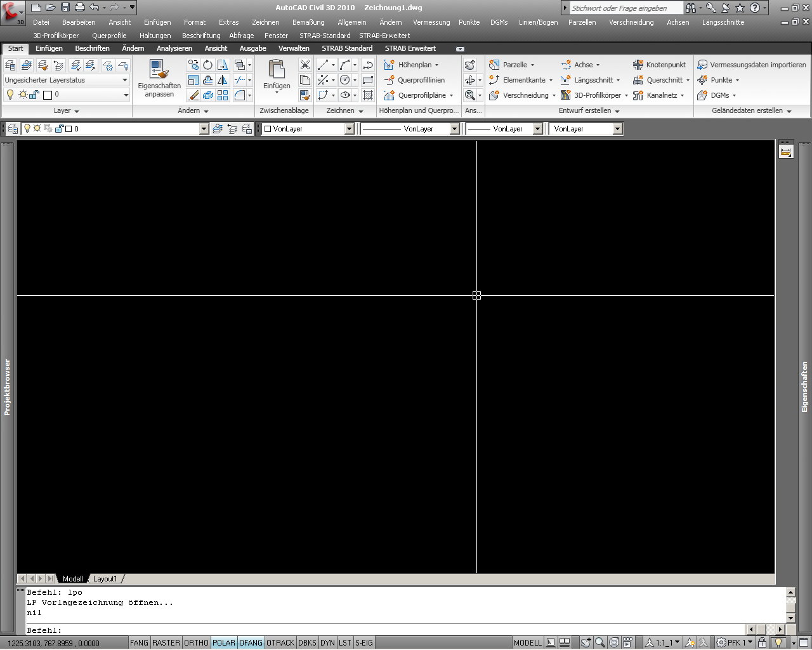Select the Hatch tool icon

pyautogui.click(x=368, y=95)
